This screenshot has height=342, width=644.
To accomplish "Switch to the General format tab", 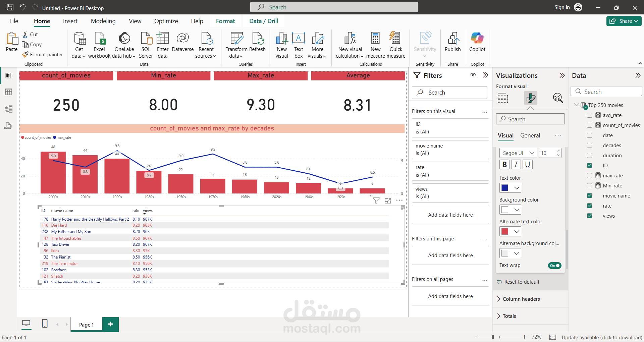I will tap(530, 135).
